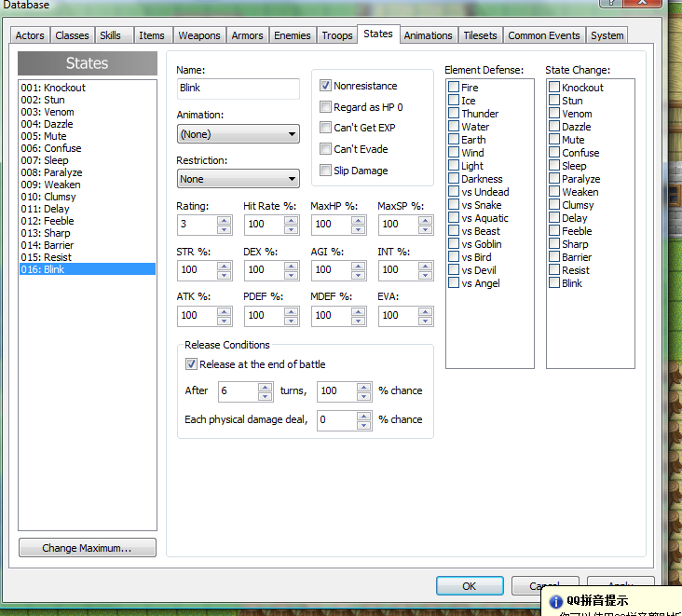This screenshot has width=682, height=616.
Task: Click the PDEF % input field
Action: [x=264, y=315]
